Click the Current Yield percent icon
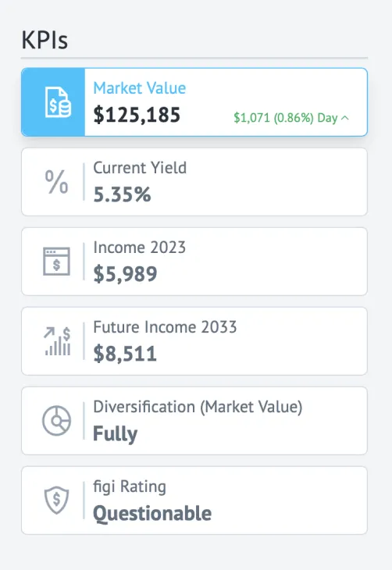The width and height of the screenshot is (392, 570). tap(56, 182)
